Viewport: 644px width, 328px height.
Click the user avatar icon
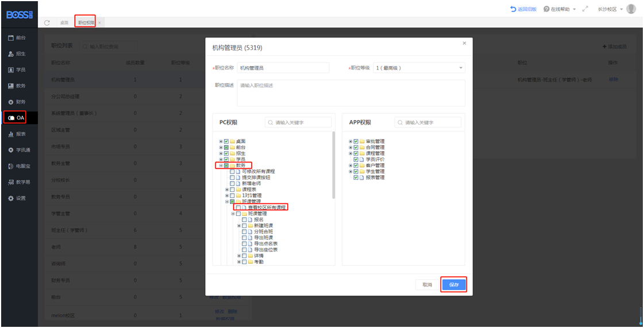pos(631,9)
